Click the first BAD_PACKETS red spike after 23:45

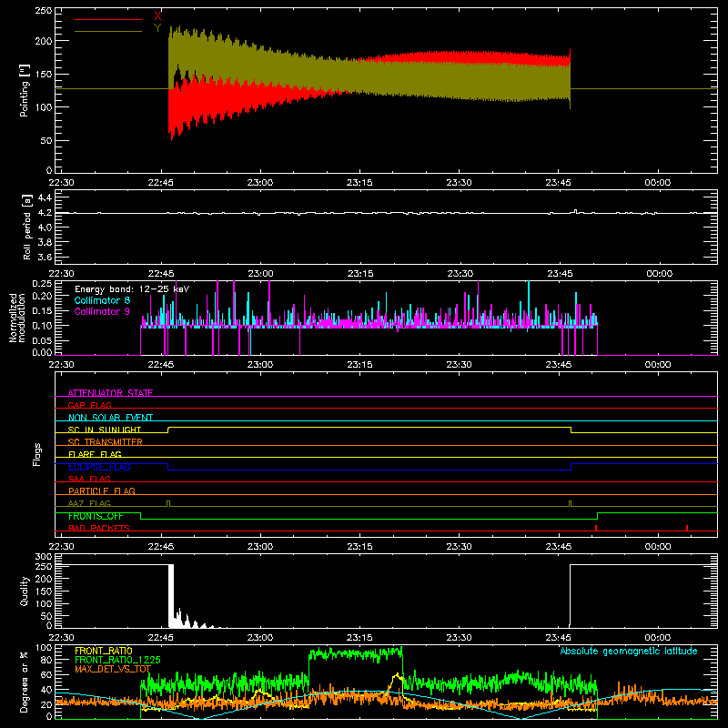[596, 528]
